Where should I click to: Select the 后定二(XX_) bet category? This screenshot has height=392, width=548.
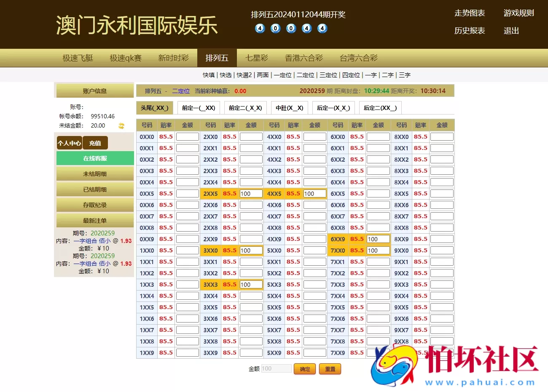point(380,108)
